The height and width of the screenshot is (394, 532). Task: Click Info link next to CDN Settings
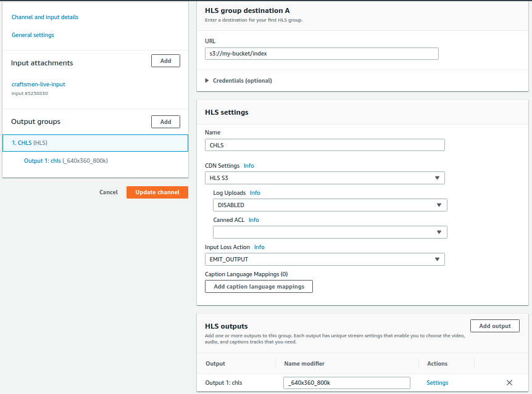249,166
